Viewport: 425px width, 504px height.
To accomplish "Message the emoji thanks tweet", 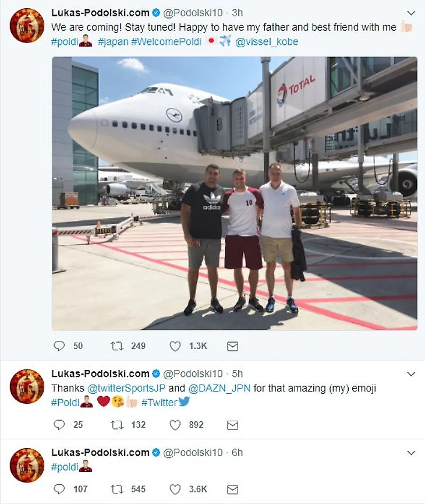I will tap(232, 425).
